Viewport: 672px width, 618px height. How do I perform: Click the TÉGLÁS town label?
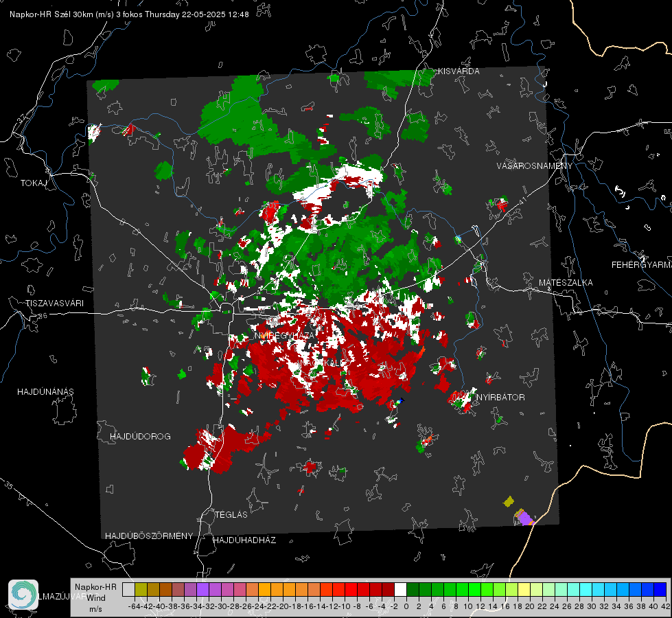point(231,514)
